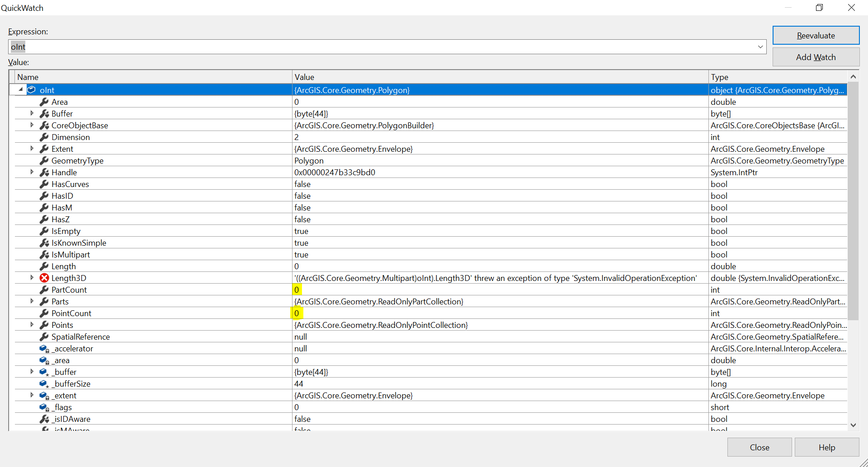Click the object icon beside oInt root
Viewport: 868px width, 467px height.
click(32, 90)
